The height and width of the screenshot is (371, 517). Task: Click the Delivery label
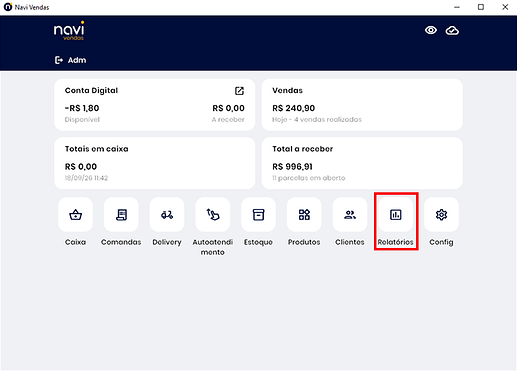click(x=167, y=242)
